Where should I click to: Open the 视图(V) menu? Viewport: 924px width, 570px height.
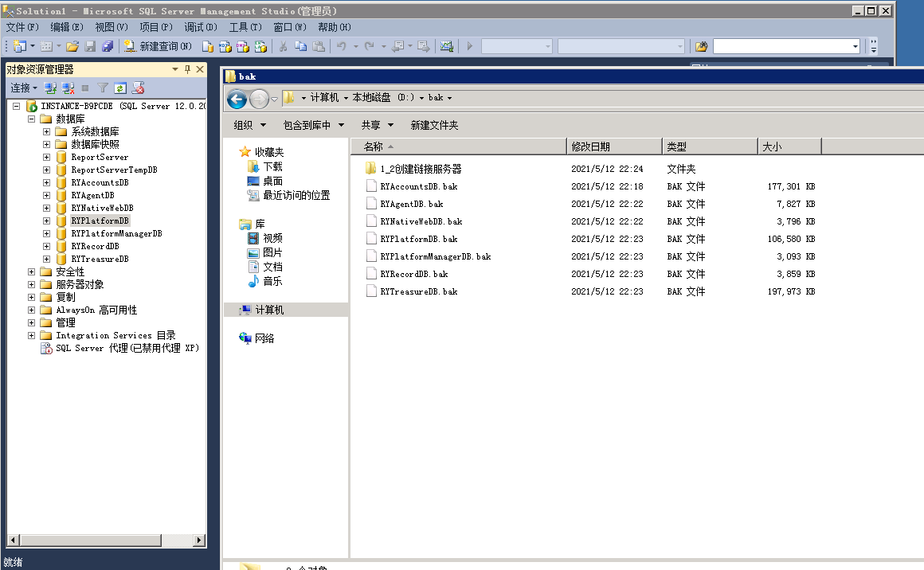(x=112, y=27)
